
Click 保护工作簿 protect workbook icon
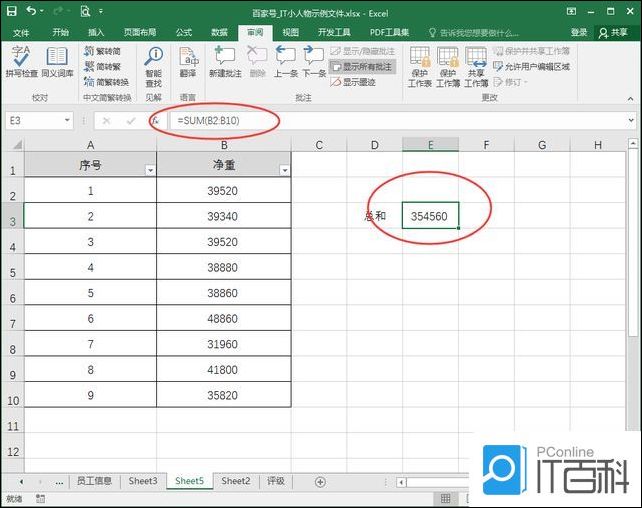[x=448, y=65]
